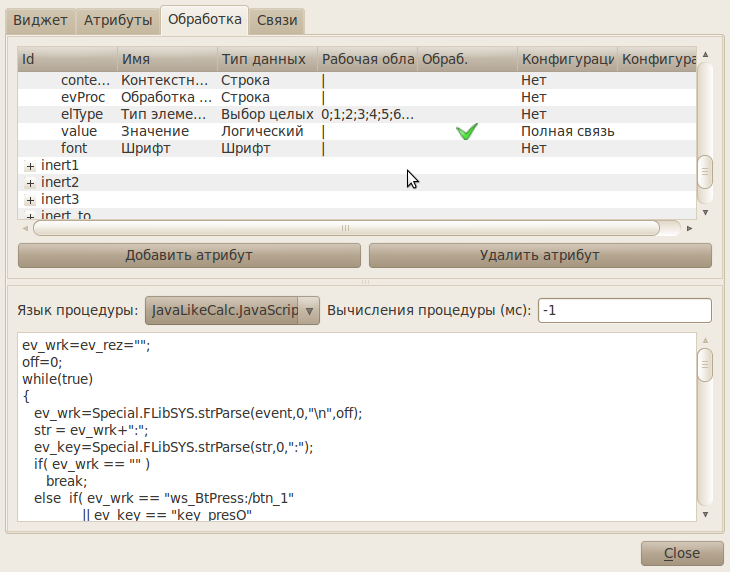Expand the inert1 tree node

point(30,165)
